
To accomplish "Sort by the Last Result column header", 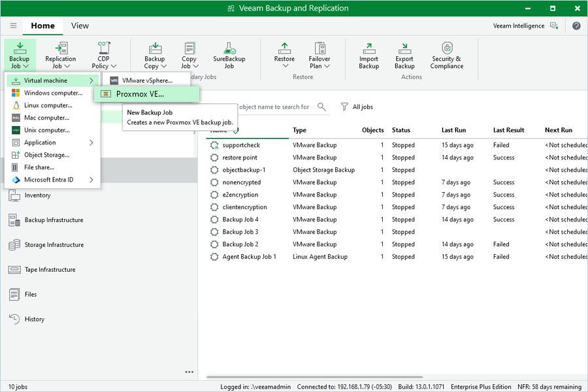I will [508, 130].
